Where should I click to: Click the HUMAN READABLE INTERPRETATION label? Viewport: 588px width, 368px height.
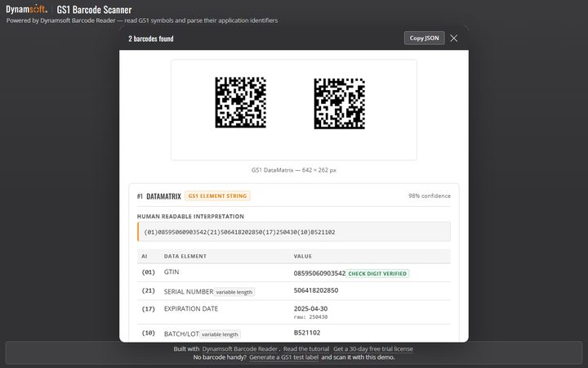click(x=190, y=216)
